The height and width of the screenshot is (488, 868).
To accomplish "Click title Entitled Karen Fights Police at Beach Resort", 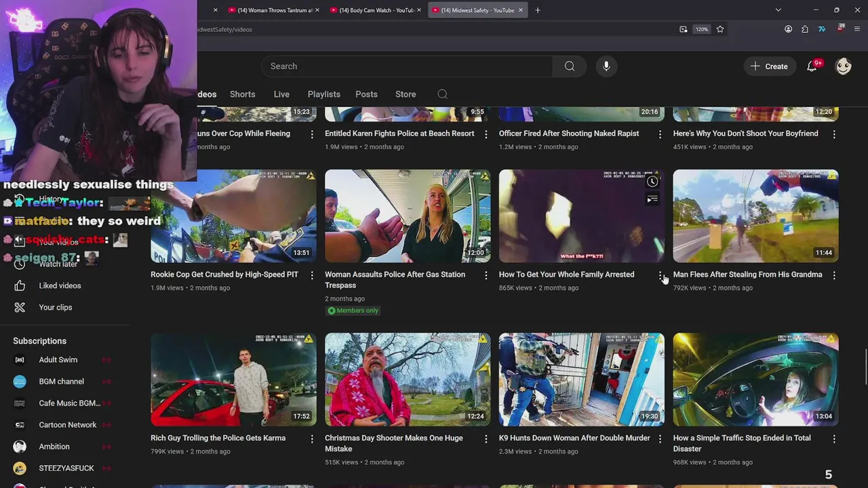I will tap(399, 134).
